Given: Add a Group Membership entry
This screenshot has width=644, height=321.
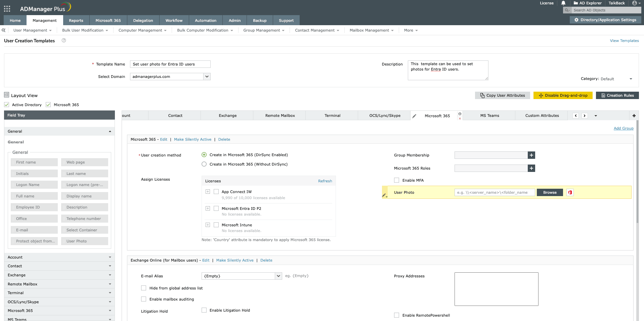Looking at the screenshot, I should [x=531, y=155].
